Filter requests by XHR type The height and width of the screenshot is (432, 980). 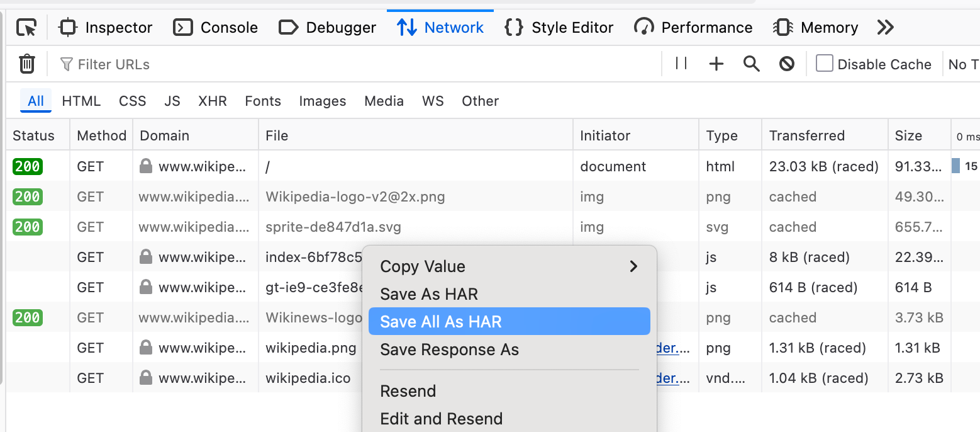click(212, 101)
